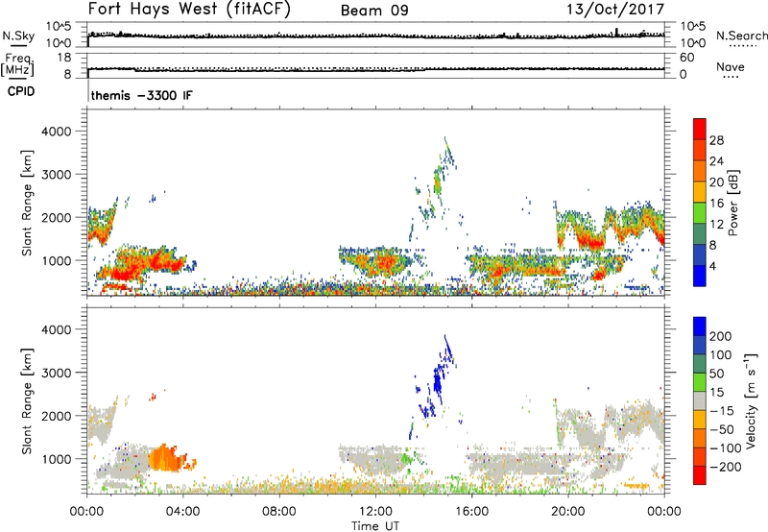Click the '18' frequency axis tick
Screen dimensions: 768x532
(64, 58)
